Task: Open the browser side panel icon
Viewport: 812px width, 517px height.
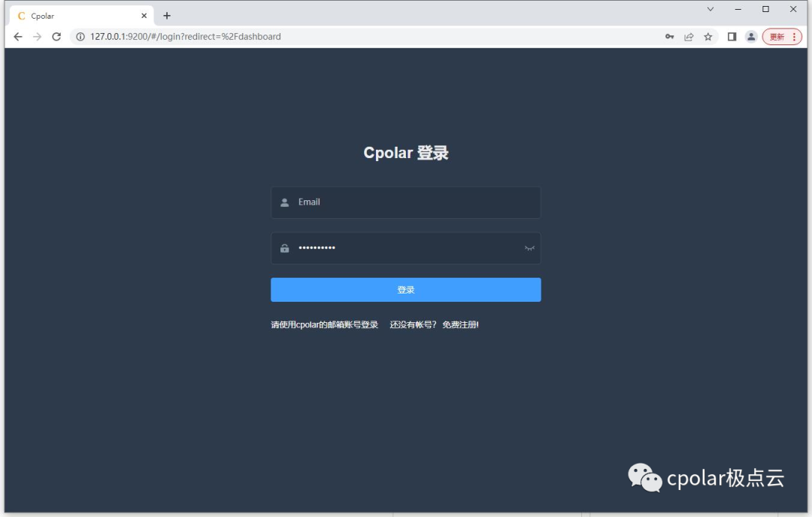Action: tap(732, 37)
